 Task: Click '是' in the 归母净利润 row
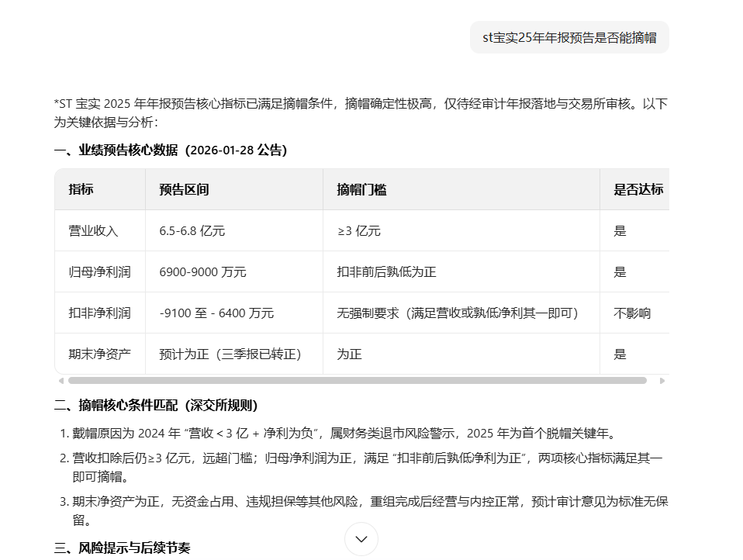(x=620, y=272)
